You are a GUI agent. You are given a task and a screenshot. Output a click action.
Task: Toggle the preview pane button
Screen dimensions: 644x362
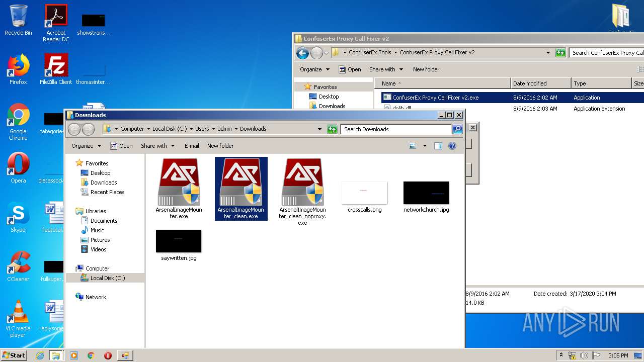click(x=438, y=146)
